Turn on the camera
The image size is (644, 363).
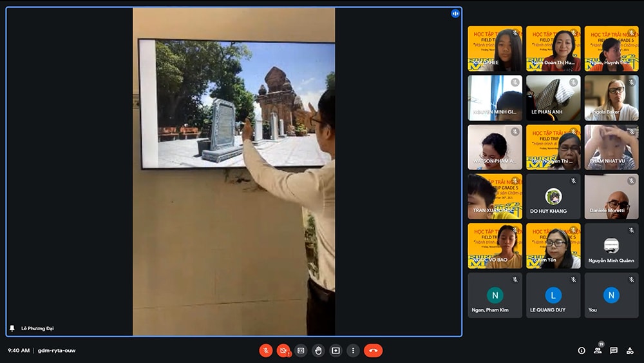[283, 351]
